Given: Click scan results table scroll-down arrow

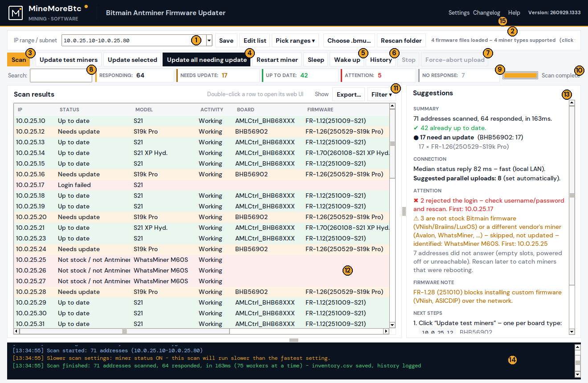Looking at the screenshot, I should click(392, 325).
